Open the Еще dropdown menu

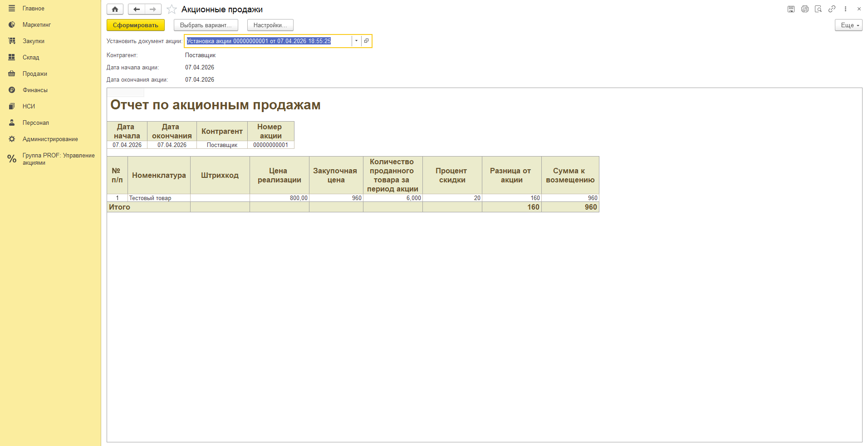[848, 25]
